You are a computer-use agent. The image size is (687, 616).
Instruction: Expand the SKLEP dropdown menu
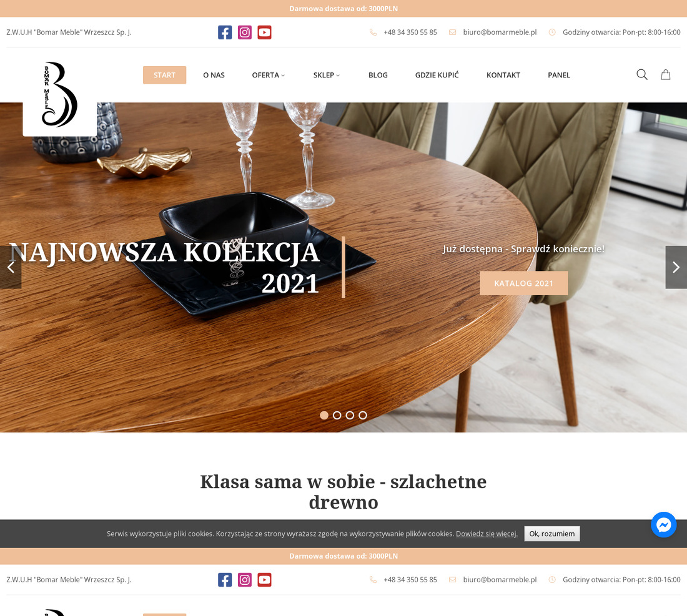327,76
